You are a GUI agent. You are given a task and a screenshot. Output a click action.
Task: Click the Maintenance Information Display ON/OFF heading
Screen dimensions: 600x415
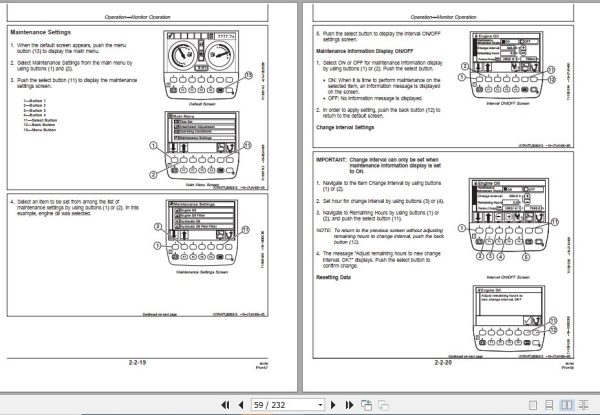pos(365,51)
